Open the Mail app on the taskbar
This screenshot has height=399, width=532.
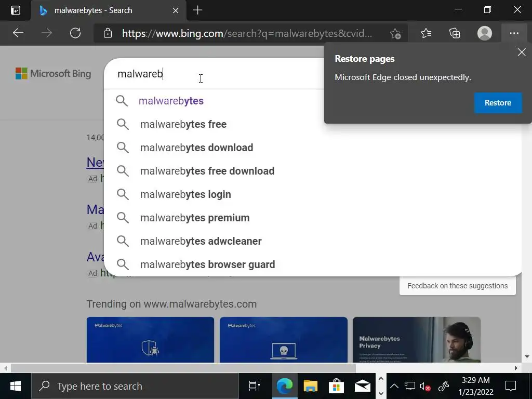362,386
